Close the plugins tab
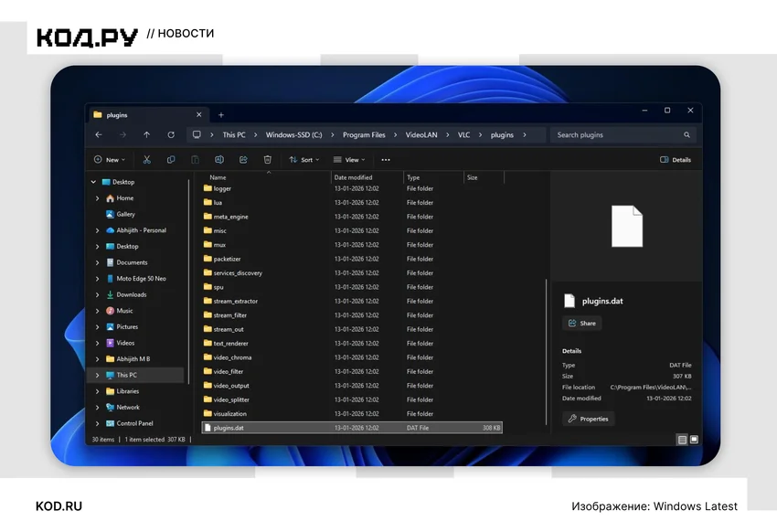The height and width of the screenshot is (532, 777). click(x=198, y=114)
